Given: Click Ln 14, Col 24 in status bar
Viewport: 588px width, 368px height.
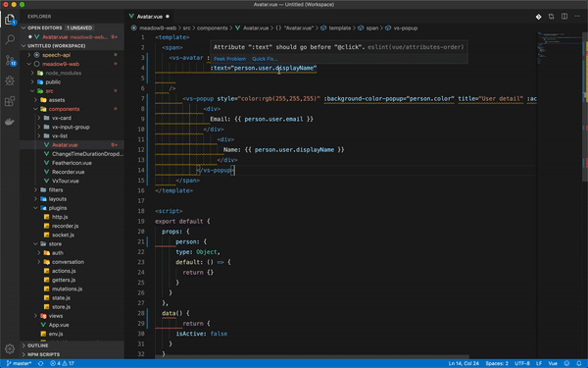Looking at the screenshot, I should point(464,363).
